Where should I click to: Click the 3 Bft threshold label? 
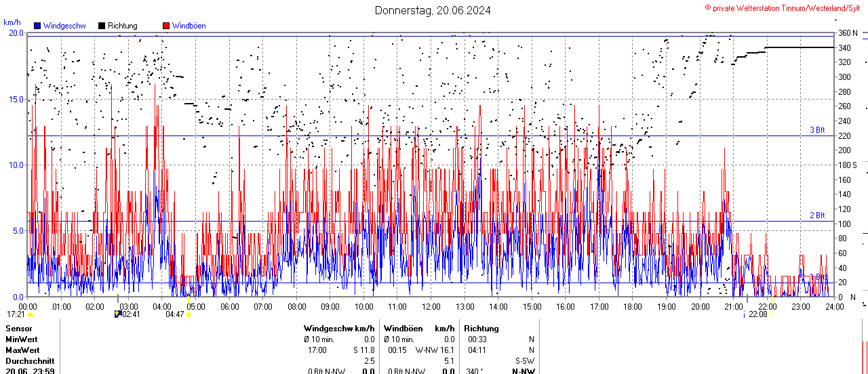pos(817,130)
